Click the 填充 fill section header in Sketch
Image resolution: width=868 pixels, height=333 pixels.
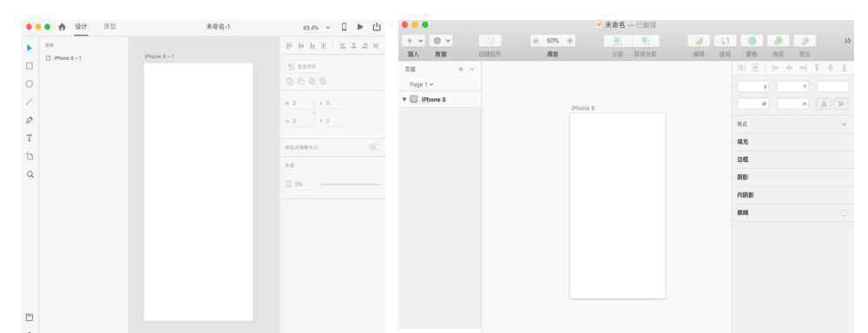pos(742,142)
